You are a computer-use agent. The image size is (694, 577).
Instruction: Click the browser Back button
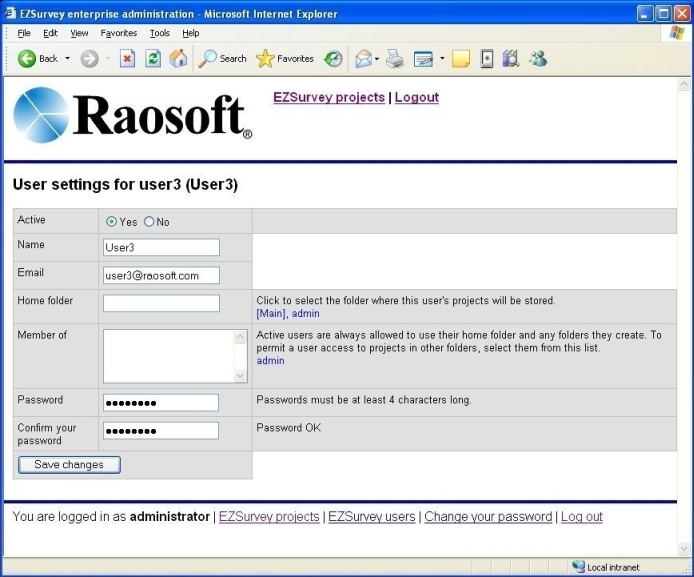point(38,59)
